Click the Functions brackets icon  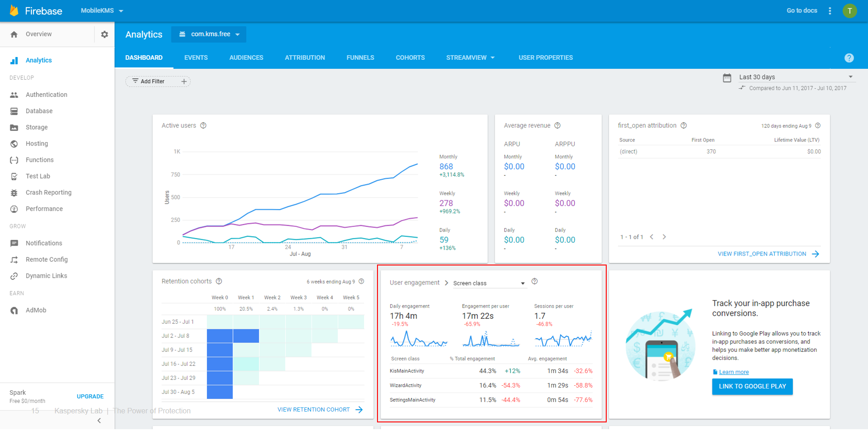tap(14, 160)
